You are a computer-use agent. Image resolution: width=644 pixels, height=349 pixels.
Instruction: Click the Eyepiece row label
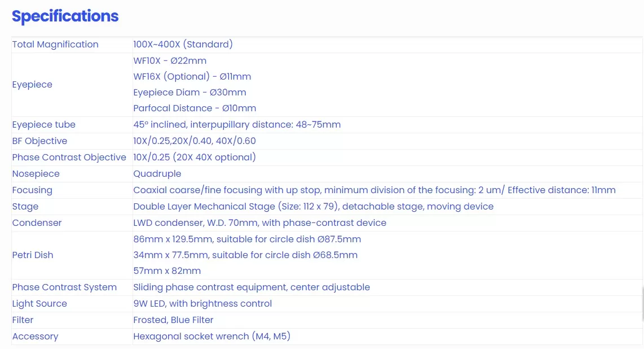[x=32, y=85]
